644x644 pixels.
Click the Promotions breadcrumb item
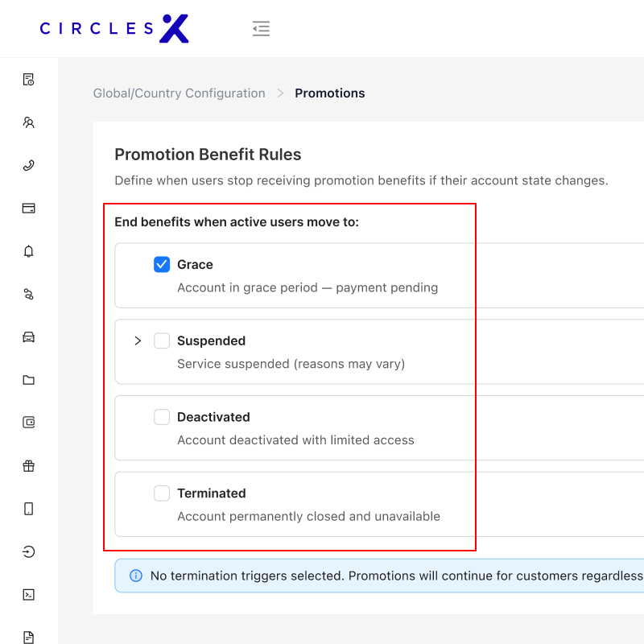(330, 93)
